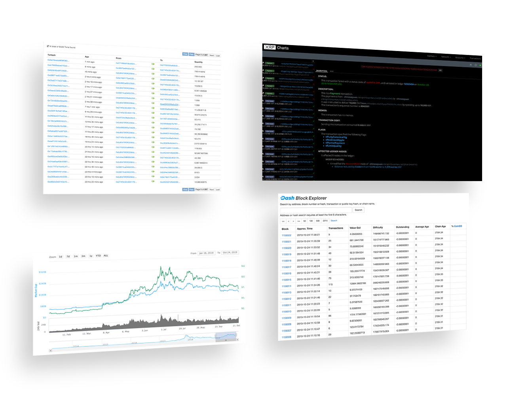The width and height of the screenshot is (532, 410).
Task: Show 100 blocks per page in Dash explorer
Action: tap(311, 221)
